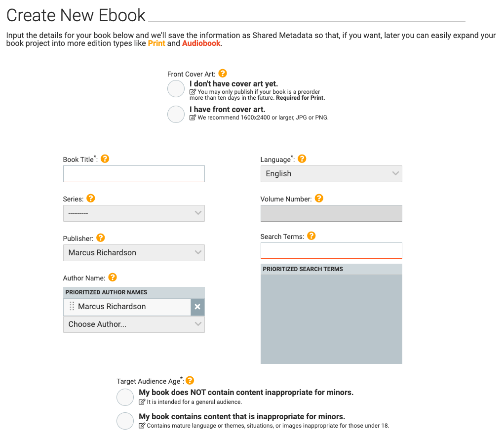
Task: Show Target Audience Age help icon
Action: [x=190, y=381]
